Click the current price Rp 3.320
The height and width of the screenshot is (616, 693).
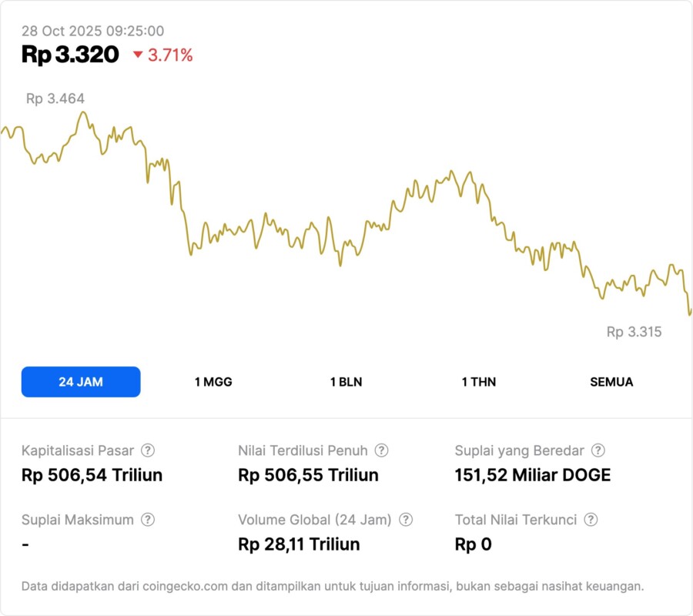point(70,54)
